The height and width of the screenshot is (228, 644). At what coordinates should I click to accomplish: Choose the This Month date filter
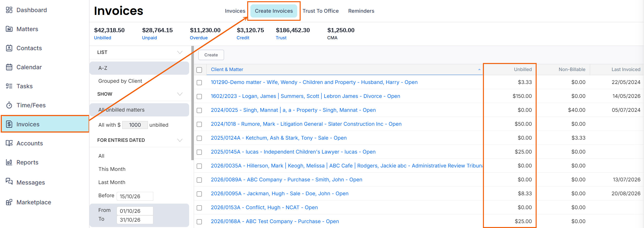[112, 169]
